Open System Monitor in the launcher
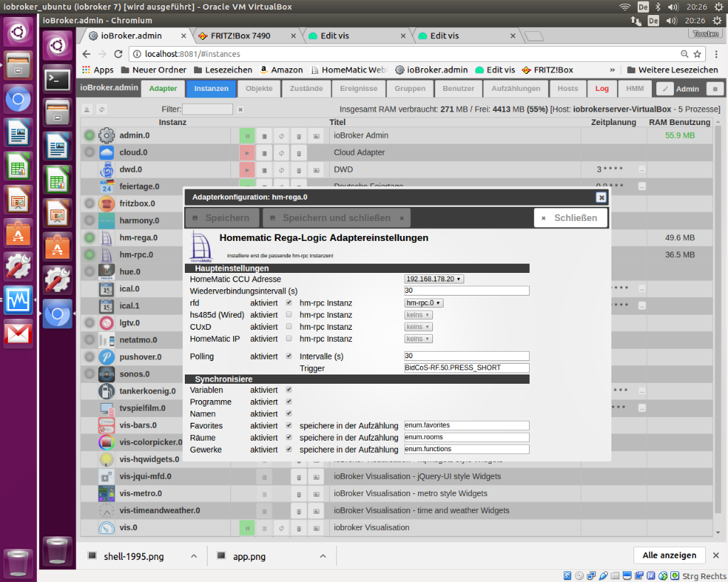Image resolution: width=728 pixels, height=582 pixels. point(18,301)
